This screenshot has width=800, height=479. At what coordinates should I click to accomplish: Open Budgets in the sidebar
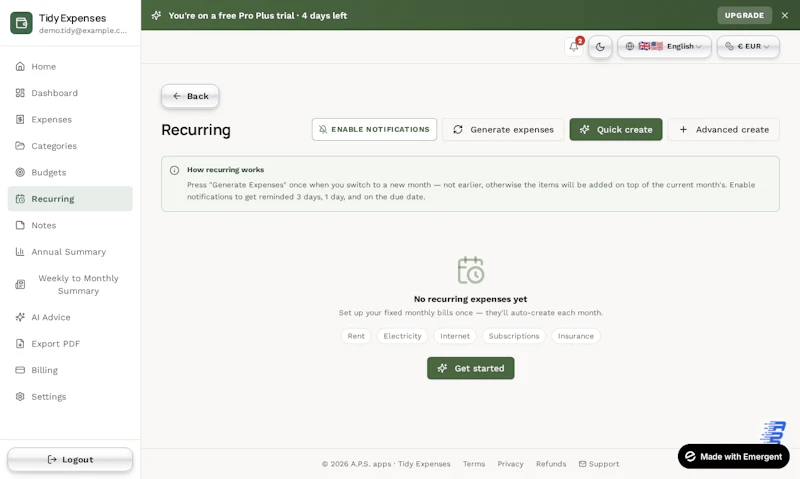click(70, 172)
